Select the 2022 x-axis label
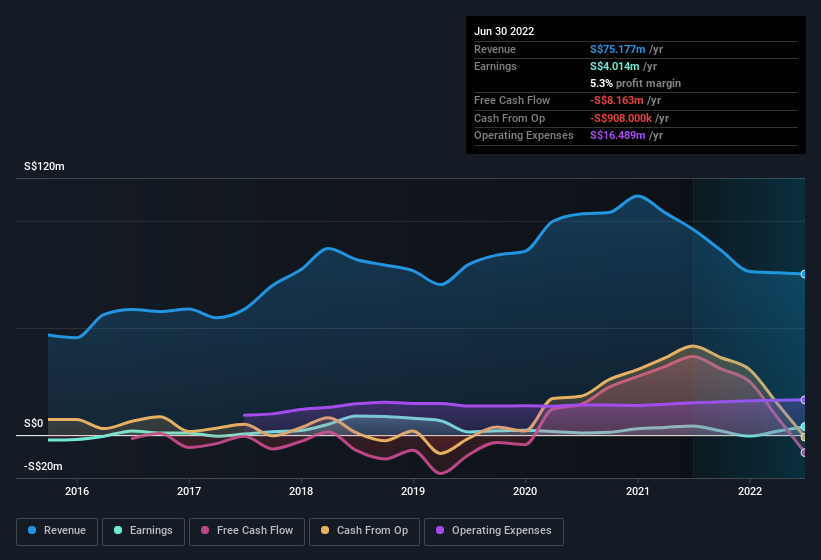This screenshot has width=821, height=560. [750, 491]
